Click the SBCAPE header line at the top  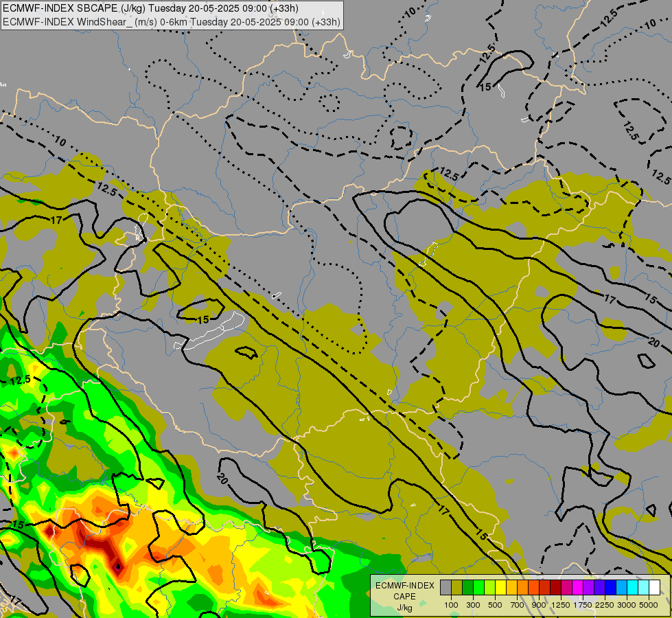tap(150, 8)
